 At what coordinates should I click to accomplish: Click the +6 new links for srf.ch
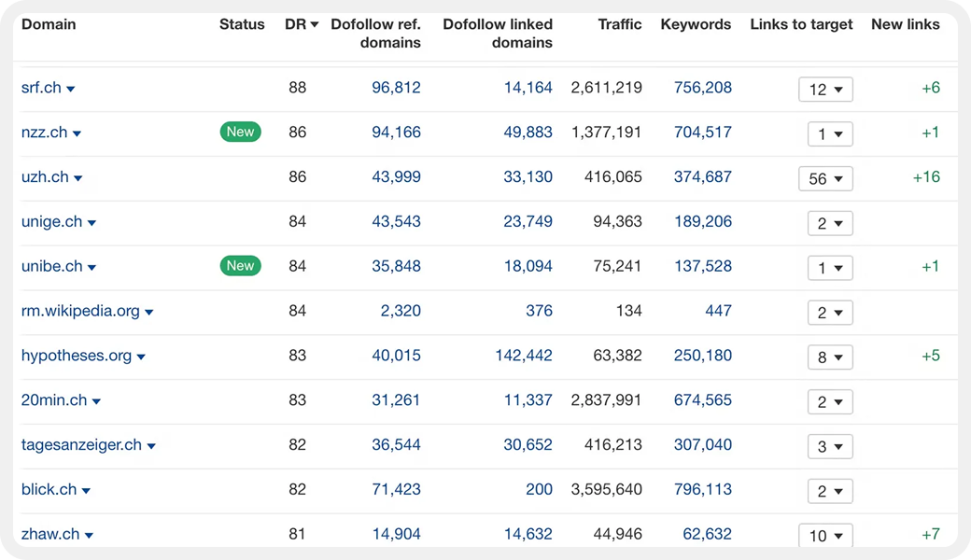[x=931, y=88]
